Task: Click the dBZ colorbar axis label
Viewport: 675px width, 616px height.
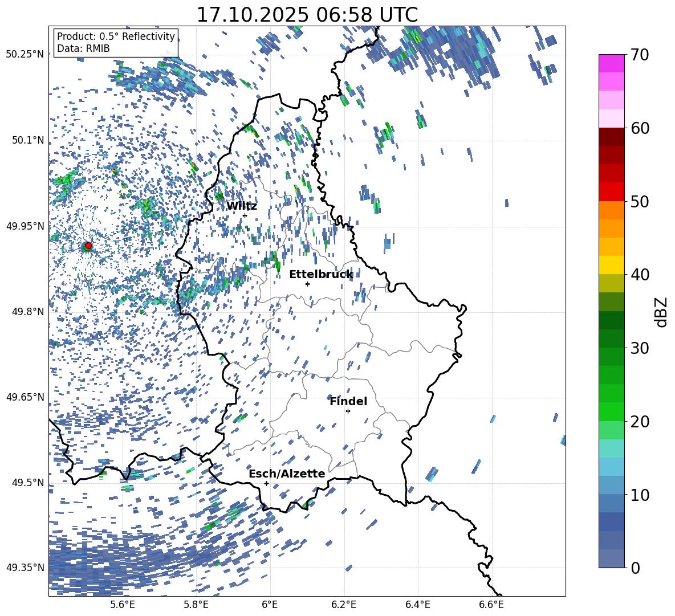Action: 662,312
